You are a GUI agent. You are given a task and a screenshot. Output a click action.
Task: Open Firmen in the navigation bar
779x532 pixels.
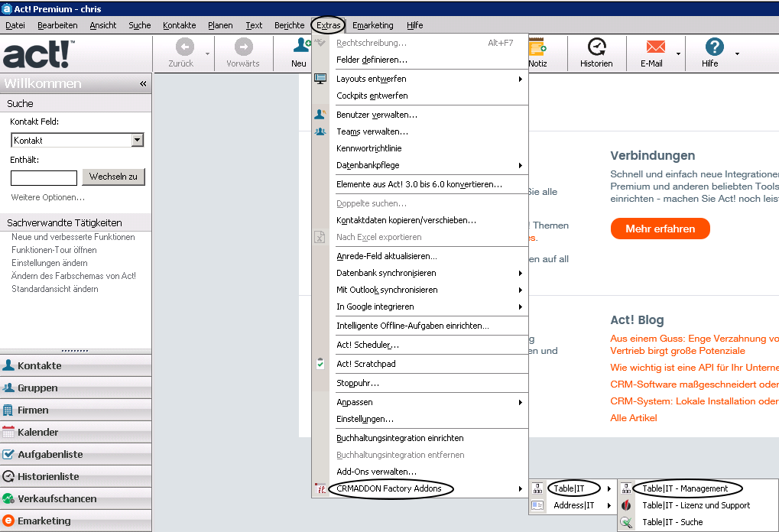[x=76, y=410]
